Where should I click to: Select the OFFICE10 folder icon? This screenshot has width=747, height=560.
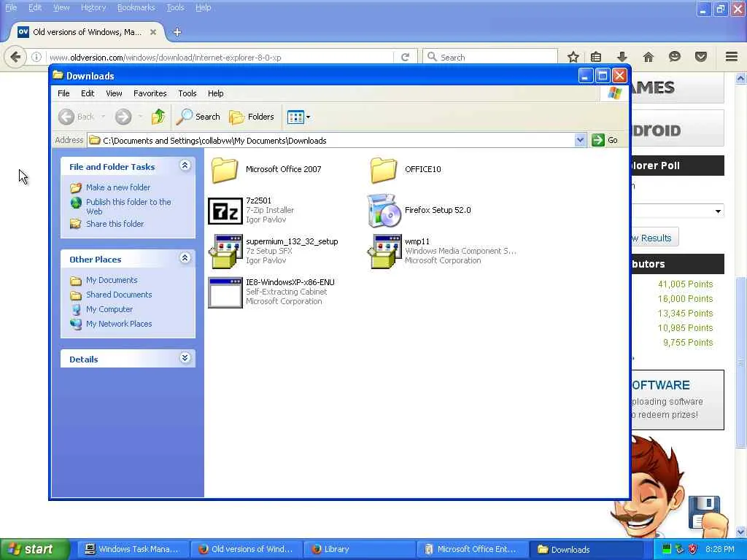point(384,169)
